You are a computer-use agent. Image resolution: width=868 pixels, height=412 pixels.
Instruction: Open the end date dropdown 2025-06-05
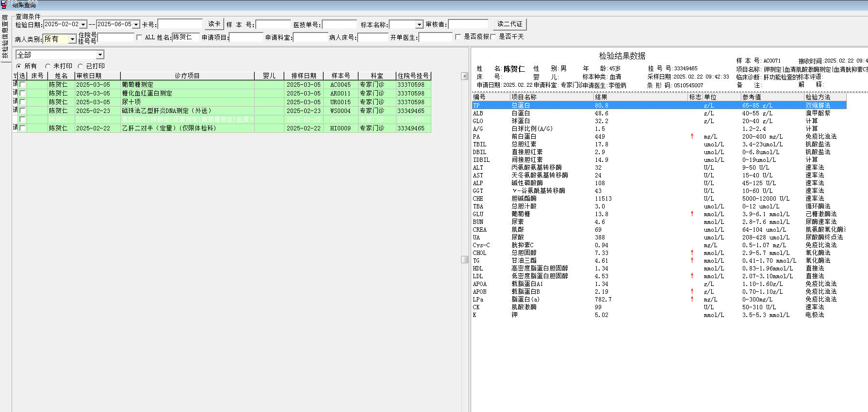pyautogui.click(x=136, y=25)
